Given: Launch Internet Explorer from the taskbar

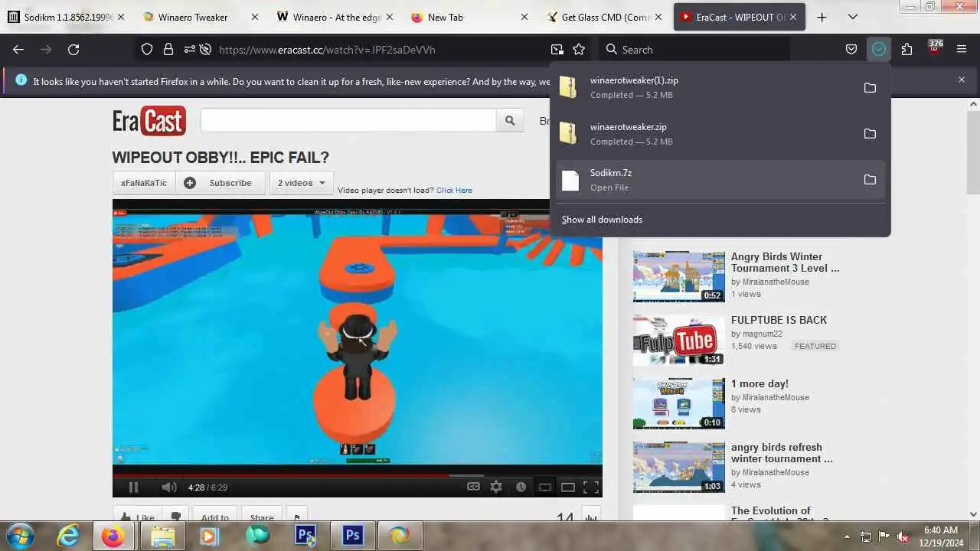Looking at the screenshot, I should 68,536.
